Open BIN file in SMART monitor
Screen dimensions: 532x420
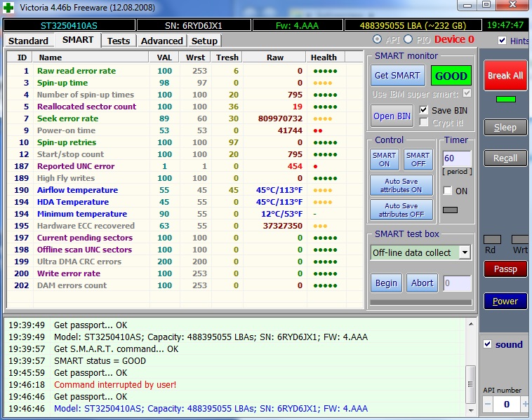pos(392,116)
